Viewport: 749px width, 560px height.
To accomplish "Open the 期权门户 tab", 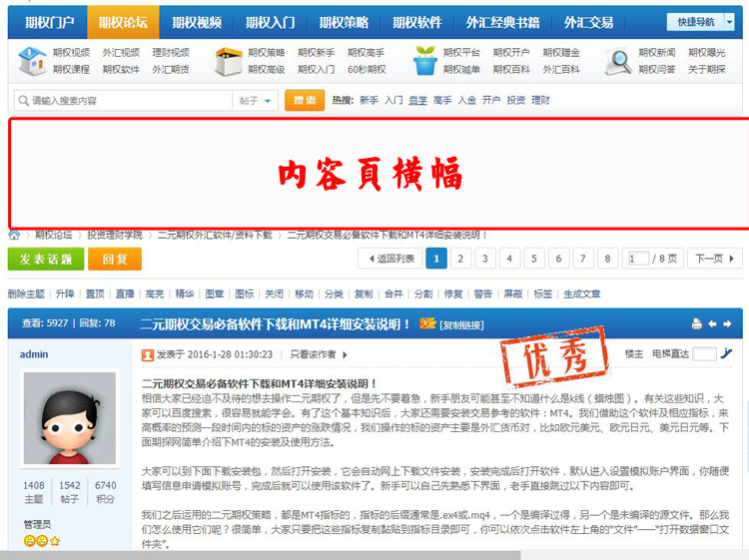I will (x=50, y=22).
